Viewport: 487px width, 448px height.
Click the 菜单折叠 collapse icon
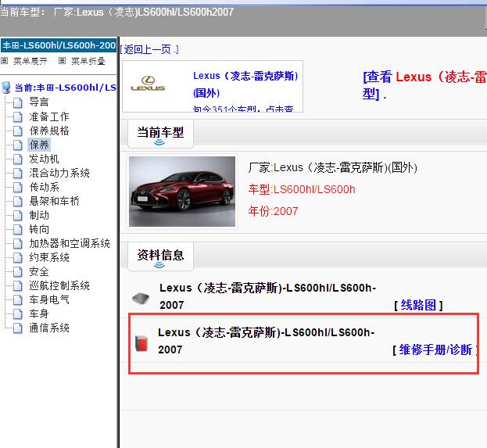tap(62, 60)
